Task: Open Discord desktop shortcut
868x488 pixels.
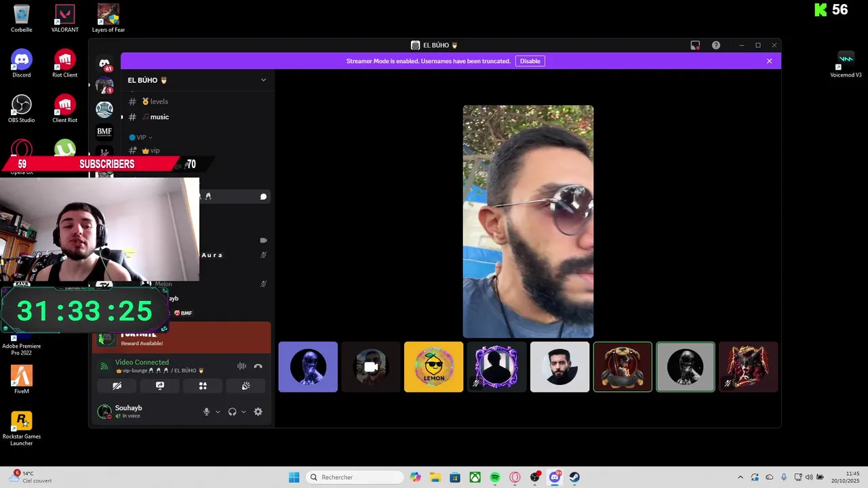Action: tap(22, 64)
